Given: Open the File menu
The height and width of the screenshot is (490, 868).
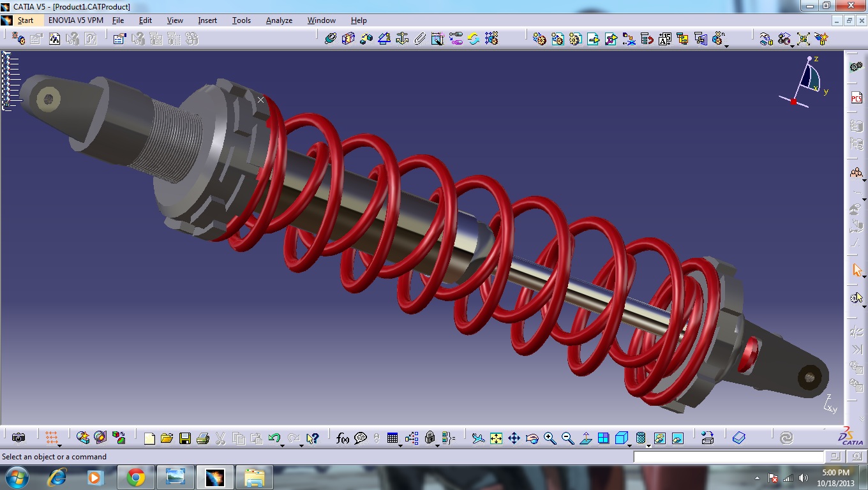Looking at the screenshot, I should point(118,20).
